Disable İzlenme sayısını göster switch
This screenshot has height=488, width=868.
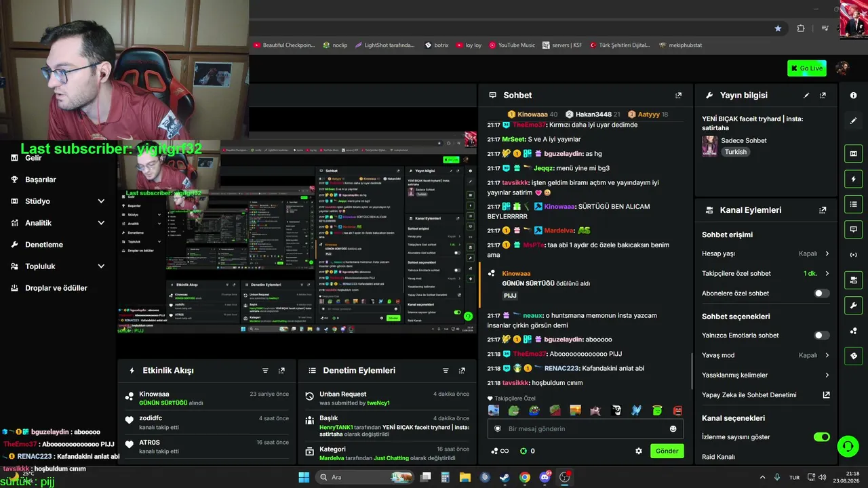pyautogui.click(x=821, y=437)
